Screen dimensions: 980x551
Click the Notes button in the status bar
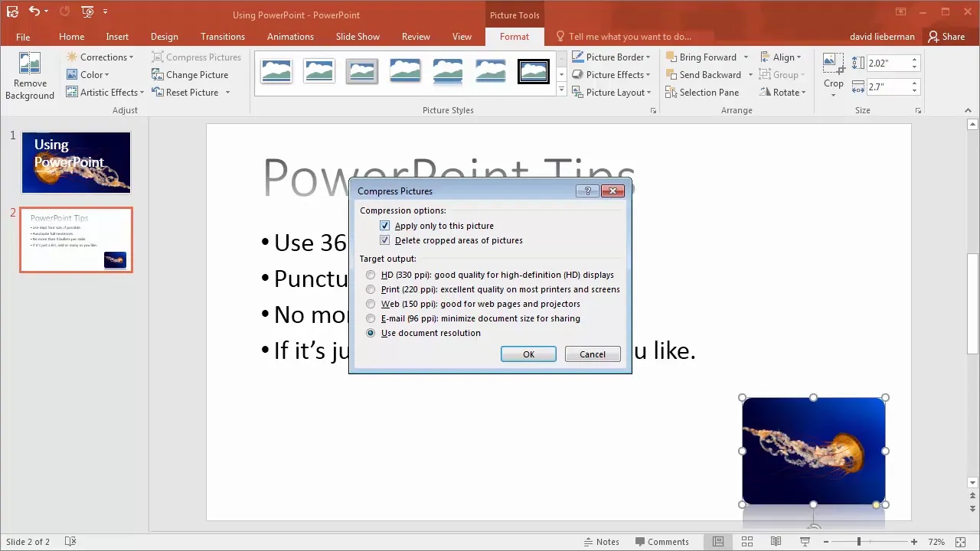(x=600, y=542)
